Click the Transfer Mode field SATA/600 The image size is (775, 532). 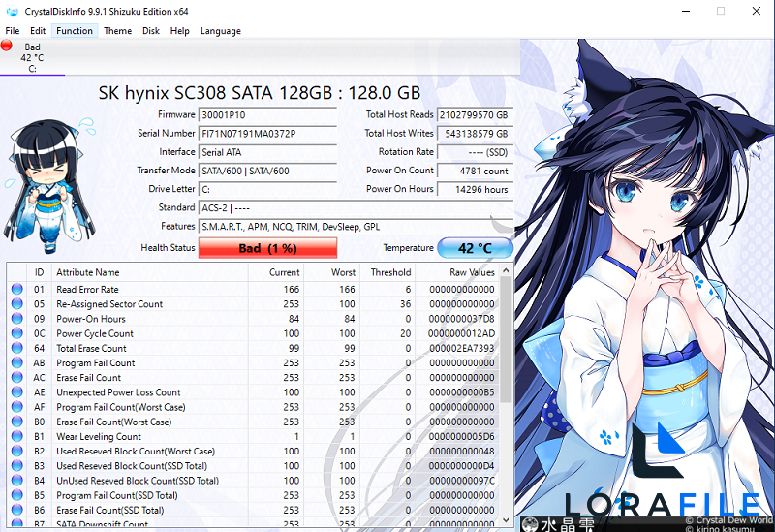click(267, 171)
